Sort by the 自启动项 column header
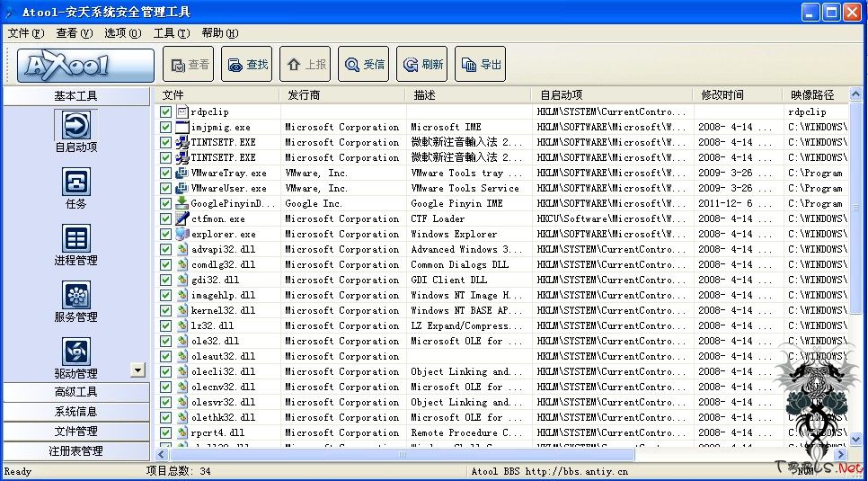Screen dimensions: 868x481 pyautogui.click(x=612, y=95)
